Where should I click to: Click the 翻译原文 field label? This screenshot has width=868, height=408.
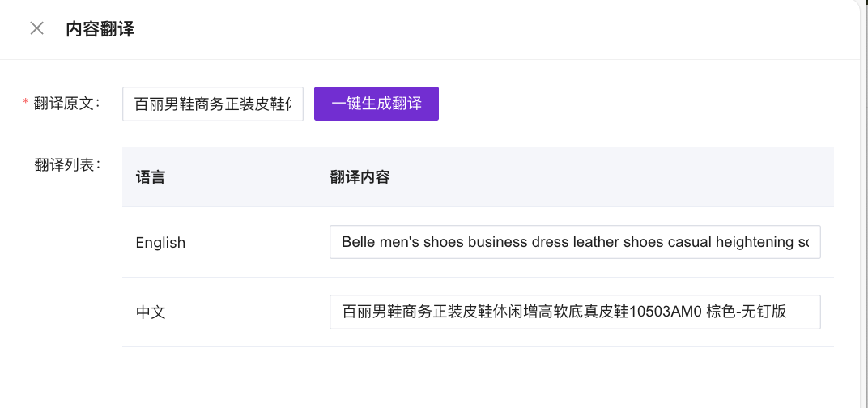coord(66,104)
